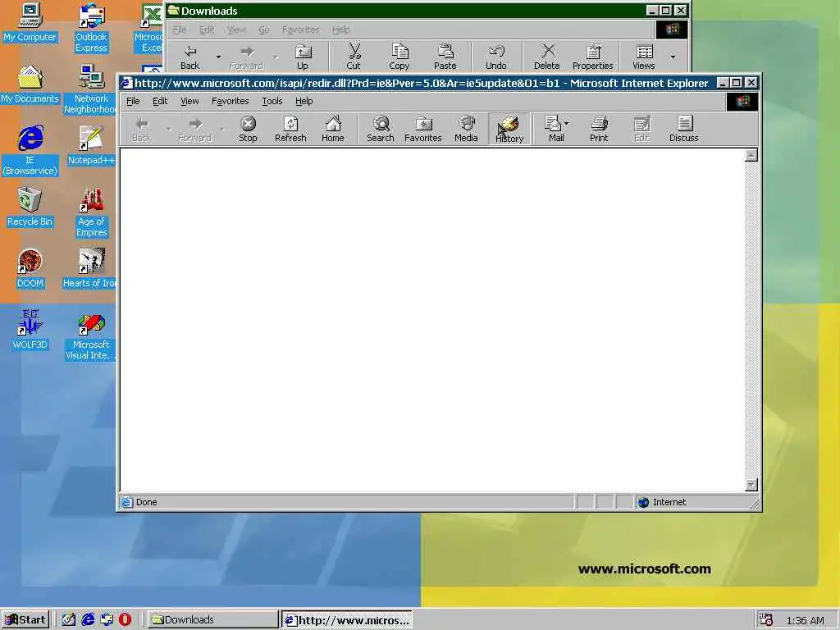Viewport: 840px width, 630px height.
Task: Select the Outlook Express desktop icon
Action: click(91, 28)
